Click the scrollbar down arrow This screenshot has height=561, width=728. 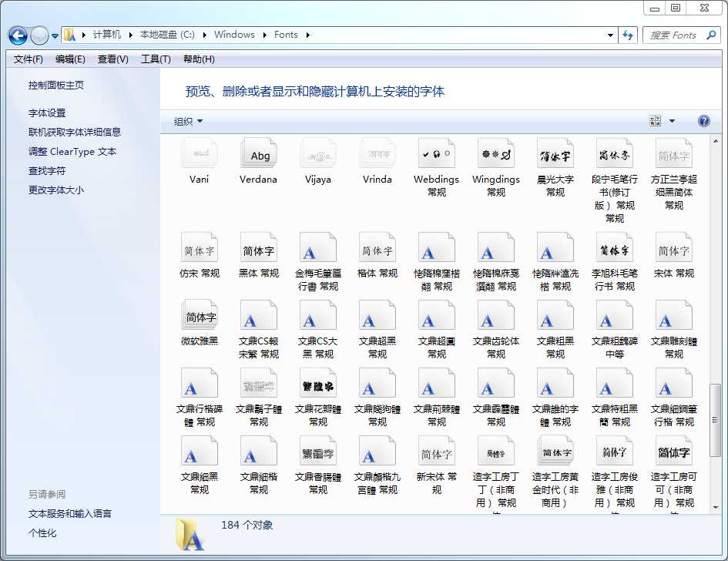click(715, 508)
